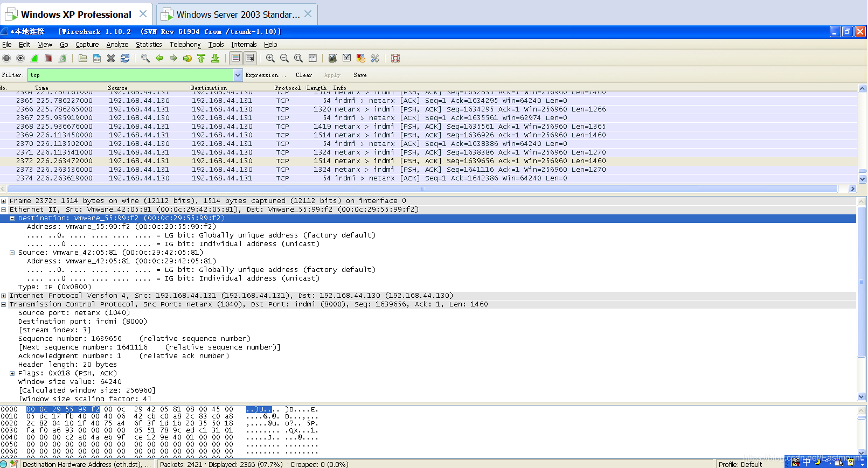Jump to the last packet icon

(x=215, y=58)
